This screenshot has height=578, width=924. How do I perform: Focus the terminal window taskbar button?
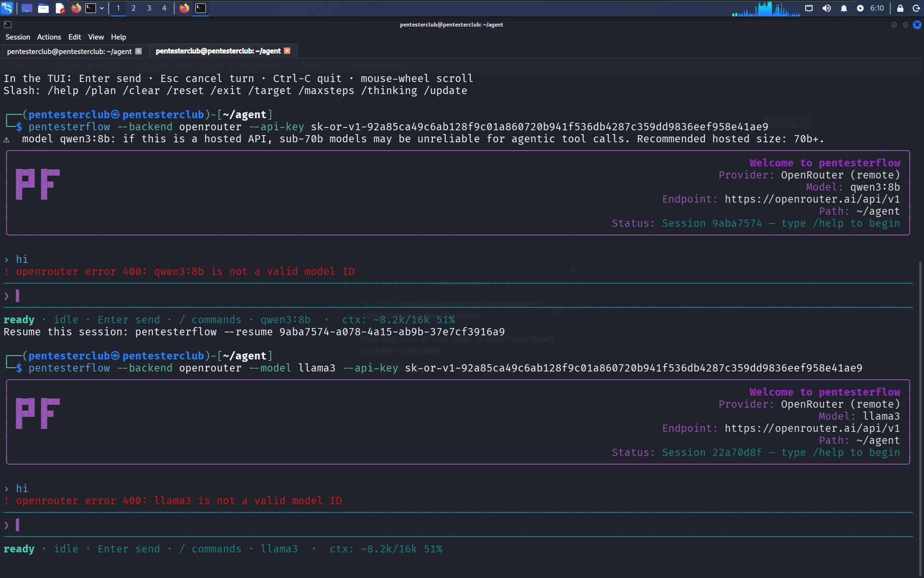click(x=201, y=8)
